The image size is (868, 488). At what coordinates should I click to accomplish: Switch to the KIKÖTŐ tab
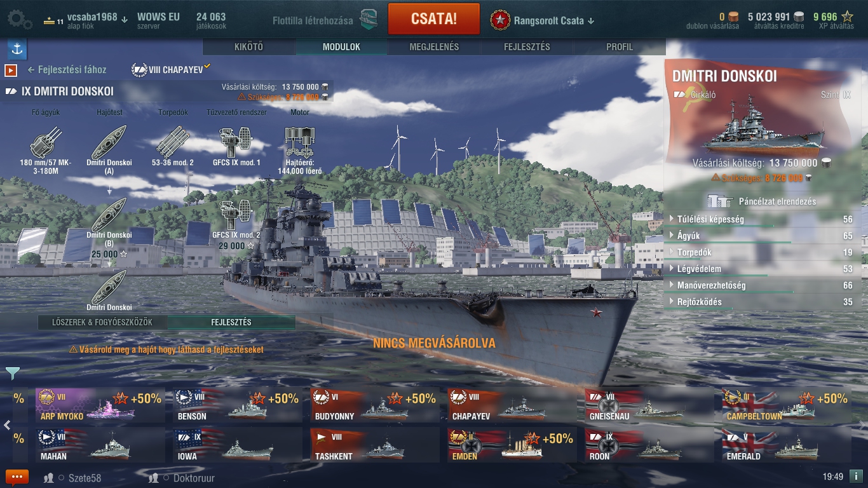pos(248,47)
